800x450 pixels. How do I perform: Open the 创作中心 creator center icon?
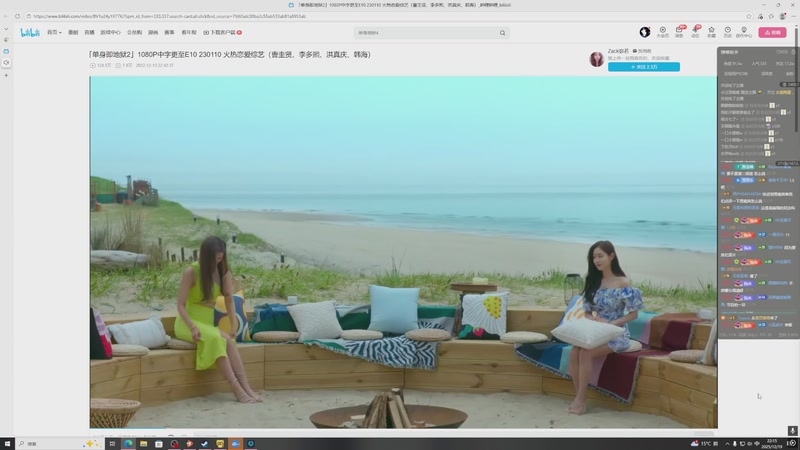click(744, 32)
